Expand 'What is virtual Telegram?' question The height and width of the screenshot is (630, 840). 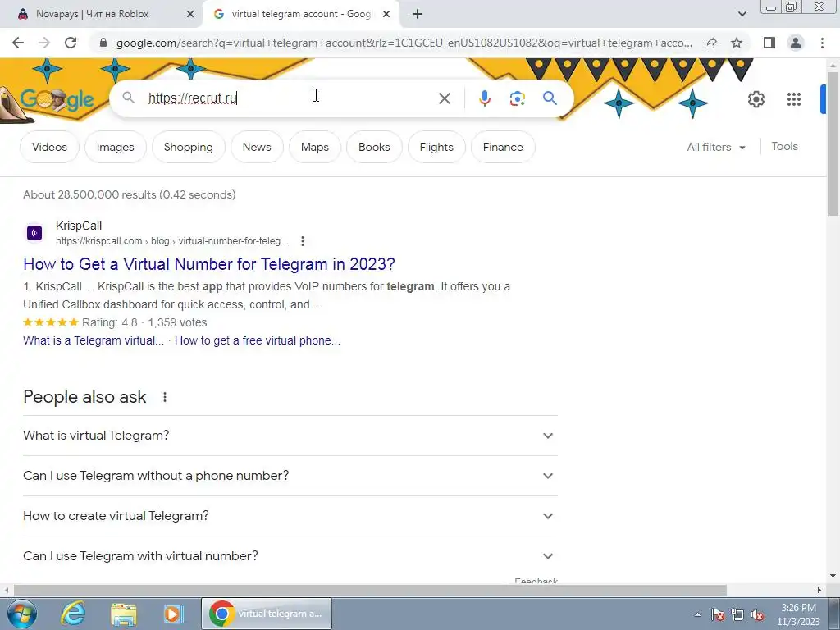(x=290, y=436)
